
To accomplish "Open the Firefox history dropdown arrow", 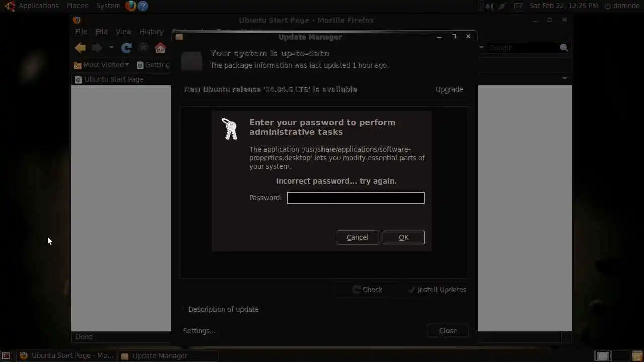I will (x=111, y=48).
